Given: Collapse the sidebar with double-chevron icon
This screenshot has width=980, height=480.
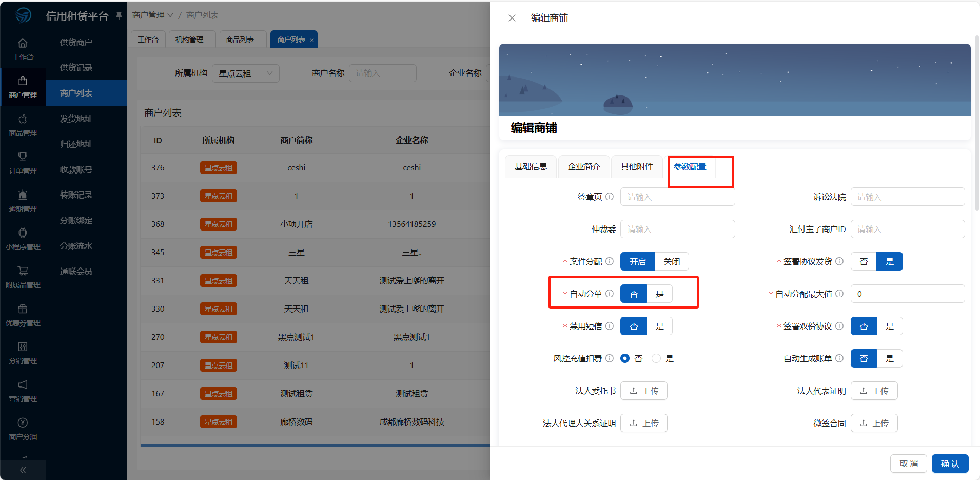Looking at the screenshot, I should pyautogui.click(x=23, y=470).
